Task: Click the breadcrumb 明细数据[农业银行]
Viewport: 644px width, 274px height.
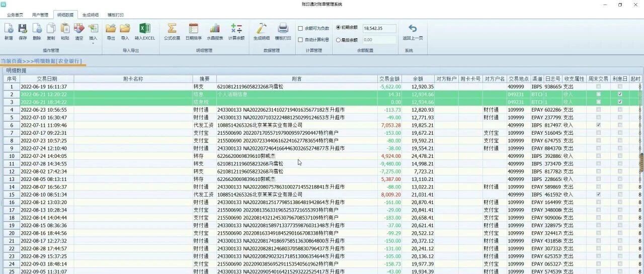Action: [x=58, y=61]
